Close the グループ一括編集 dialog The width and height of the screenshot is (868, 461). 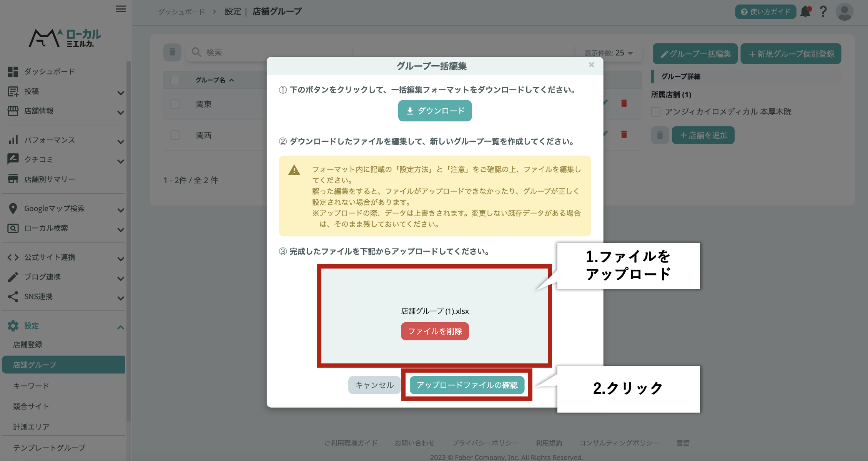click(x=591, y=65)
